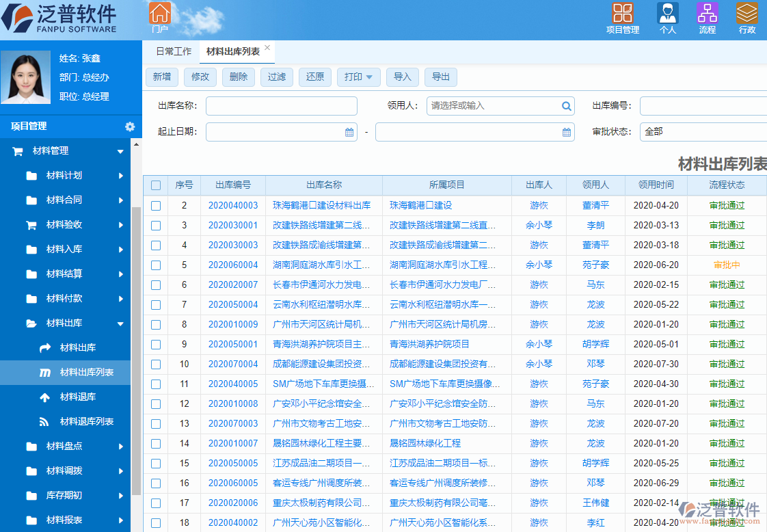Click the settings gear beside 项目管理

point(129,127)
